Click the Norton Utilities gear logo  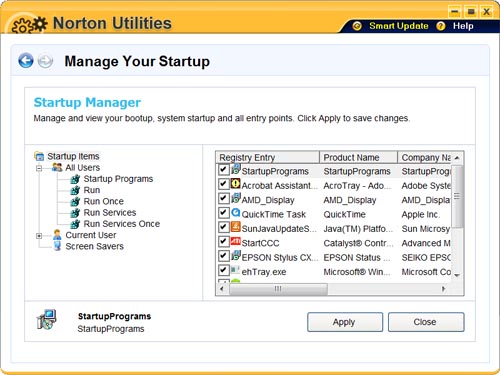tap(29, 24)
